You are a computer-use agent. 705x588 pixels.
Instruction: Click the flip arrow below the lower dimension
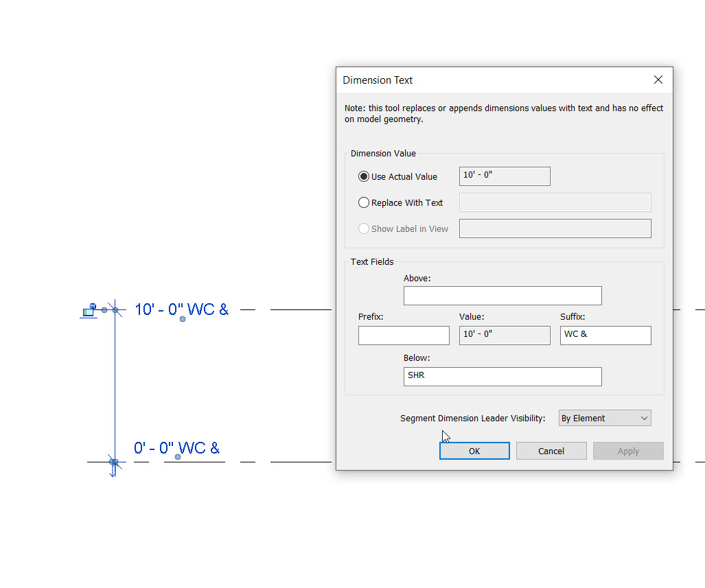[x=113, y=473]
